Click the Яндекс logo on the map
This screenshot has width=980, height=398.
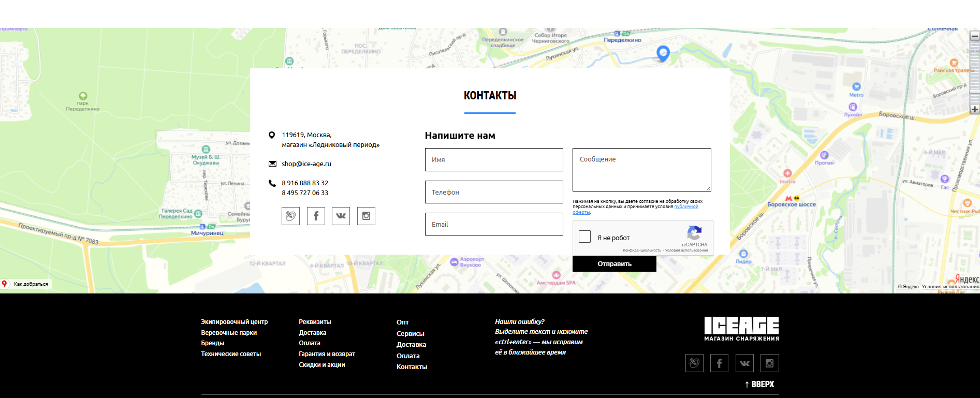tap(967, 279)
